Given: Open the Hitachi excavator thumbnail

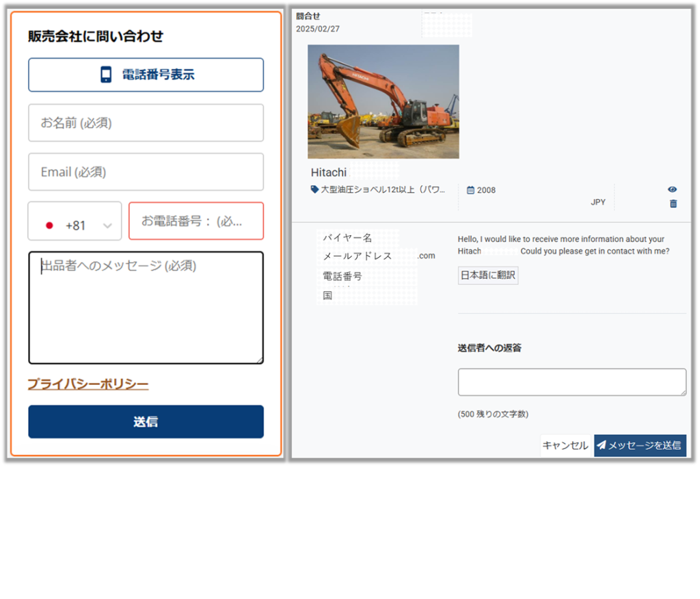Looking at the screenshot, I should [x=383, y=101].
